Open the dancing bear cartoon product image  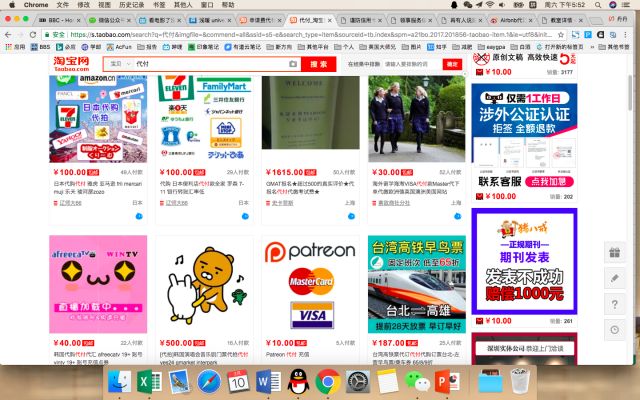[x=204, y=284]
